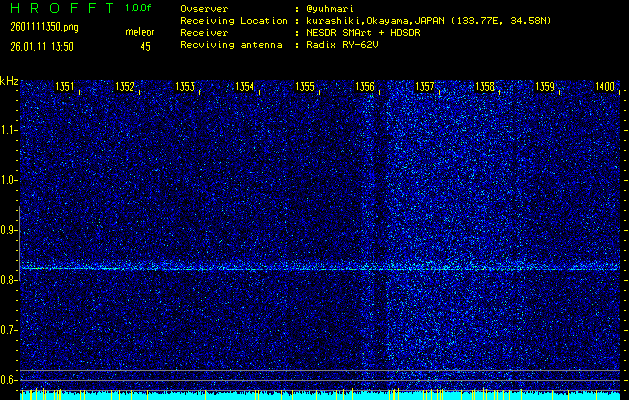This screenshot has height=400, width=629.
Task: Click the 1352 time marker
Action: [x=125, y=87]
